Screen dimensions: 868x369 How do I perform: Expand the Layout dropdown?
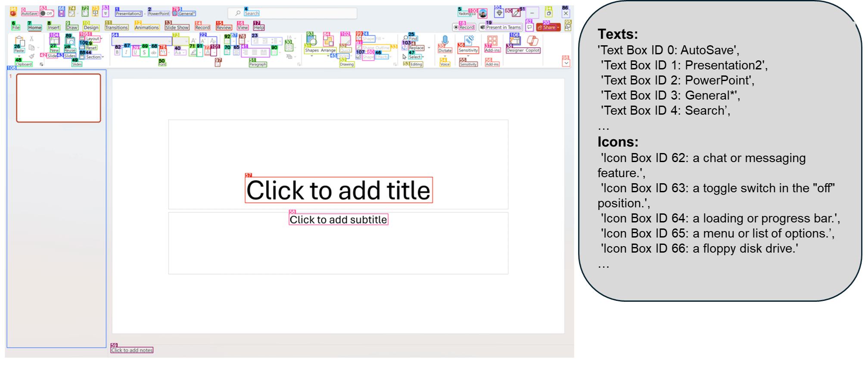(92, 39)
